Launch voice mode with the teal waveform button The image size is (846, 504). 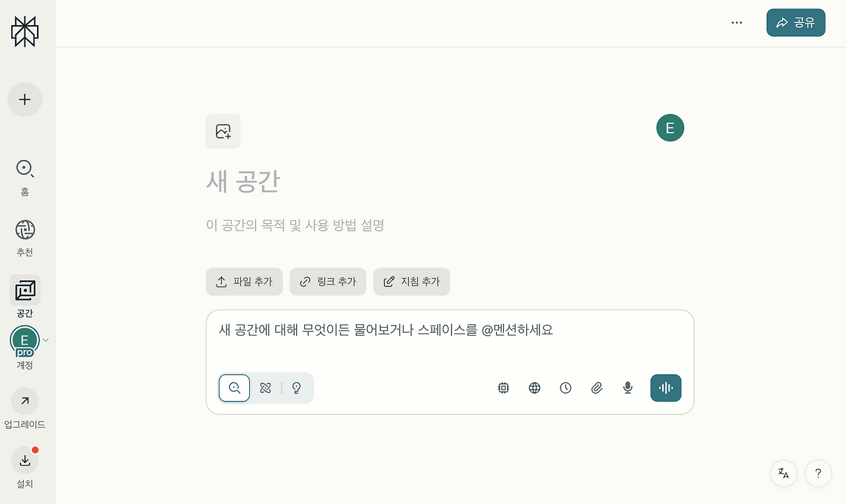click(666, 388)
